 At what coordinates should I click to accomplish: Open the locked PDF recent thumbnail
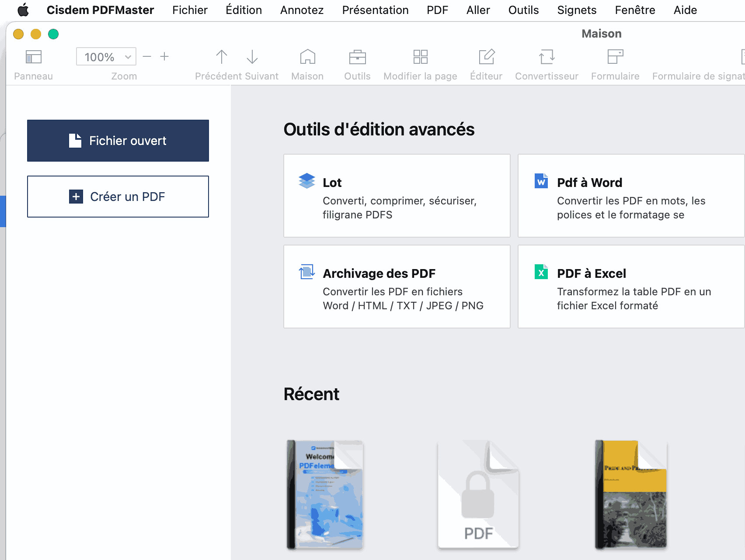point(478,494)
